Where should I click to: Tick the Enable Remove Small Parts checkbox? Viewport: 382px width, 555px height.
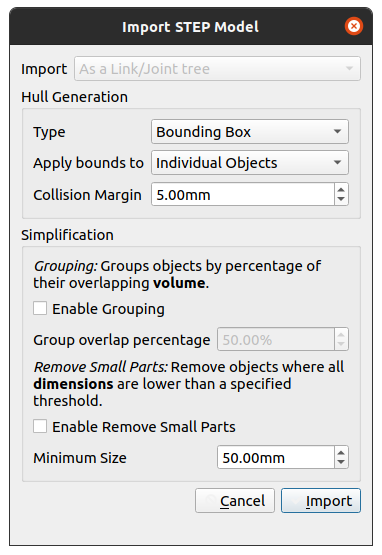[x=40, y=426]
